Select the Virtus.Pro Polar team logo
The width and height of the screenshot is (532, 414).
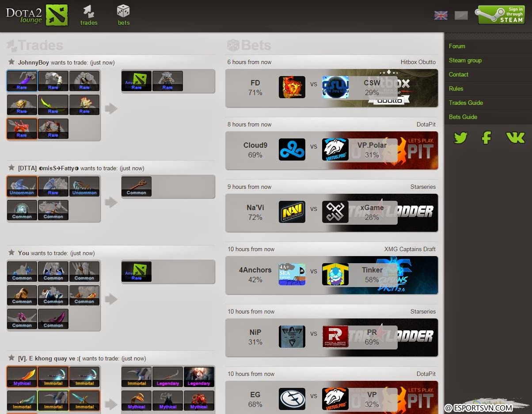coord(335,149)
